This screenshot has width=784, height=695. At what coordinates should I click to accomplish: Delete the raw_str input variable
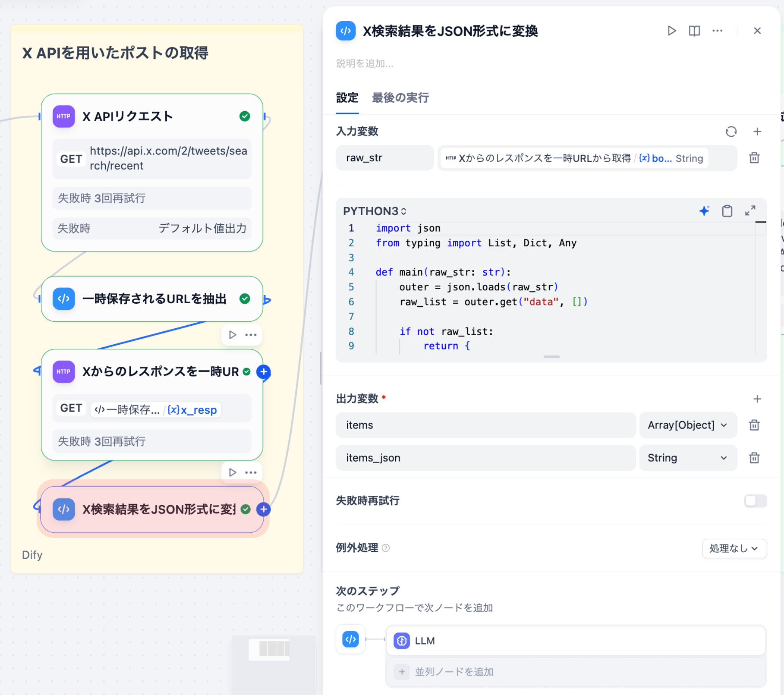tap(754, 158)
